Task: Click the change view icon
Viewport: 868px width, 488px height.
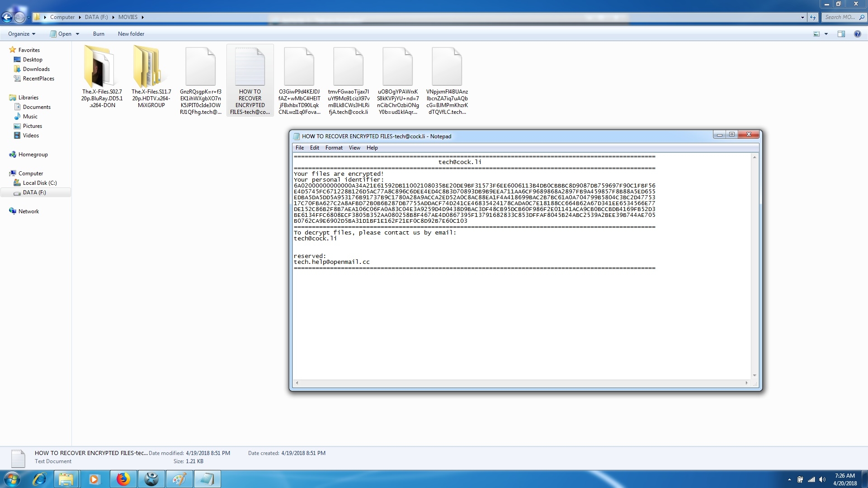Action: [816, 34]
